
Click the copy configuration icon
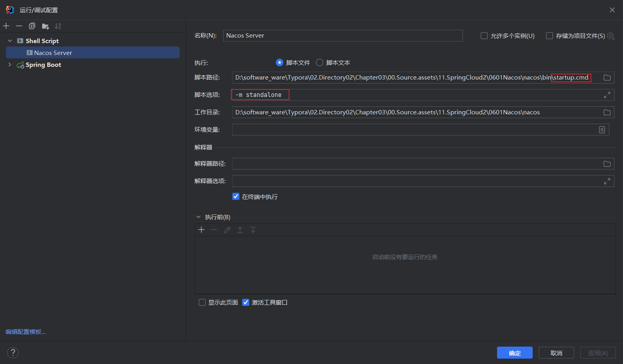[x=32, y=26]
